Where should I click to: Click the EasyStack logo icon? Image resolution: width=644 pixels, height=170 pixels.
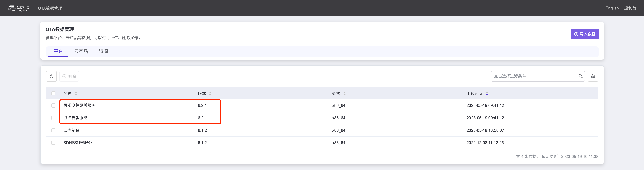pyautogui.click(x=12, y=8)
